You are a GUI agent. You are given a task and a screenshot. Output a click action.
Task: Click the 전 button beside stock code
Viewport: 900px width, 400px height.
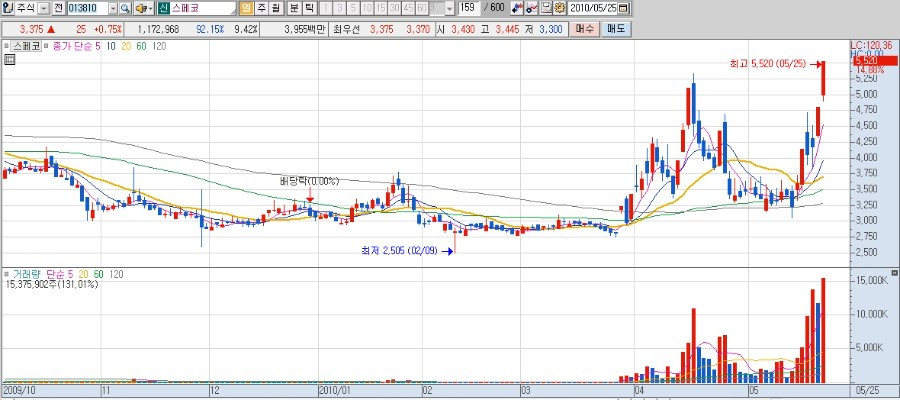tap(59, 8)
